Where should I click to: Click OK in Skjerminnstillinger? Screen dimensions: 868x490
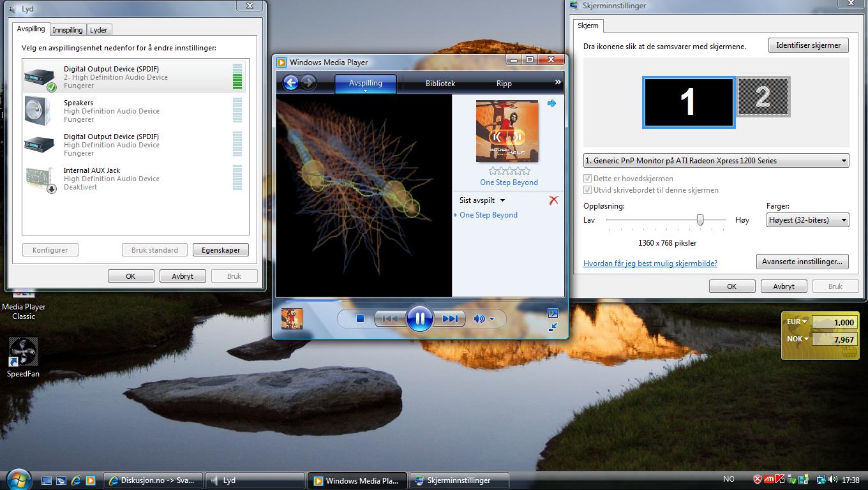tap(732, 286)
